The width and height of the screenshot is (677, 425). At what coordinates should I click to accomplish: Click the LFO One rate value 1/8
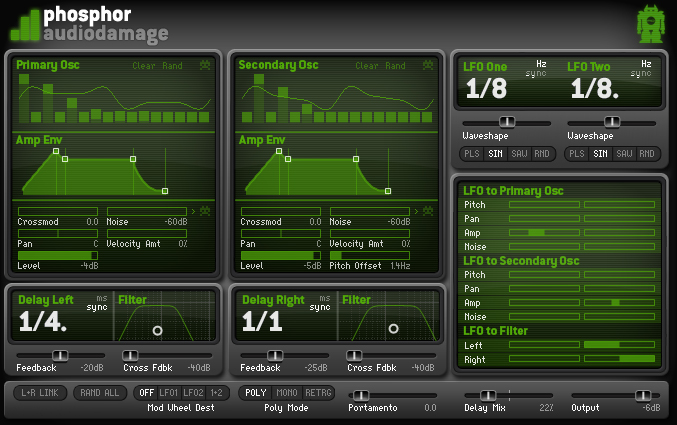(x=486, y=89)
